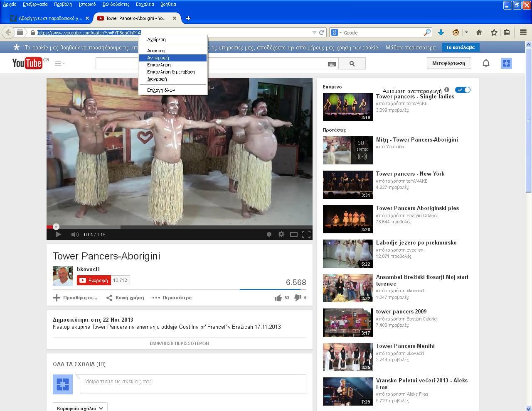Viewport: 532px width, 411px height.
Task: Mute the video volume speaker icon
Action: point(75,235)
